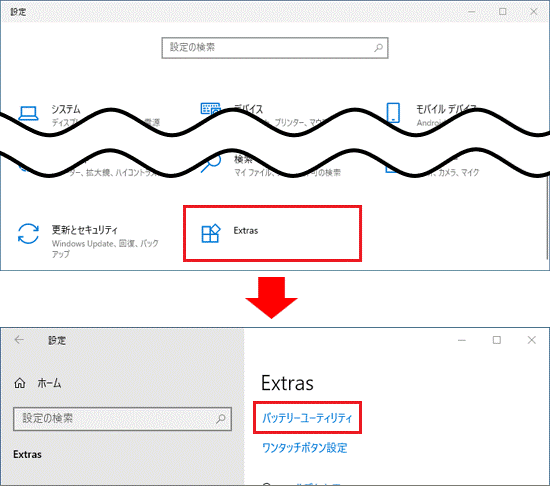Open the ワンタッチボタン設定 link

pos(304,448)
